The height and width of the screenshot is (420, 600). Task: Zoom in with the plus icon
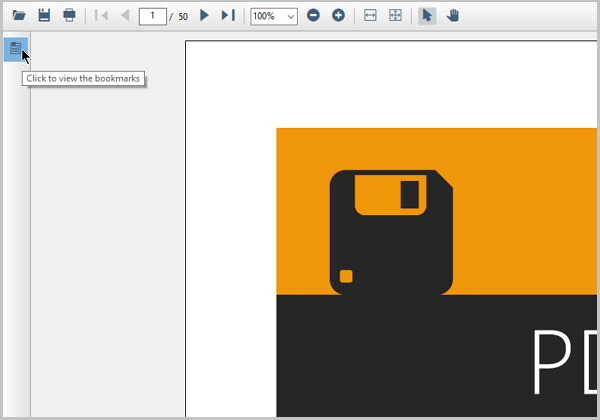pyautogui.click(x=338, y=15)
